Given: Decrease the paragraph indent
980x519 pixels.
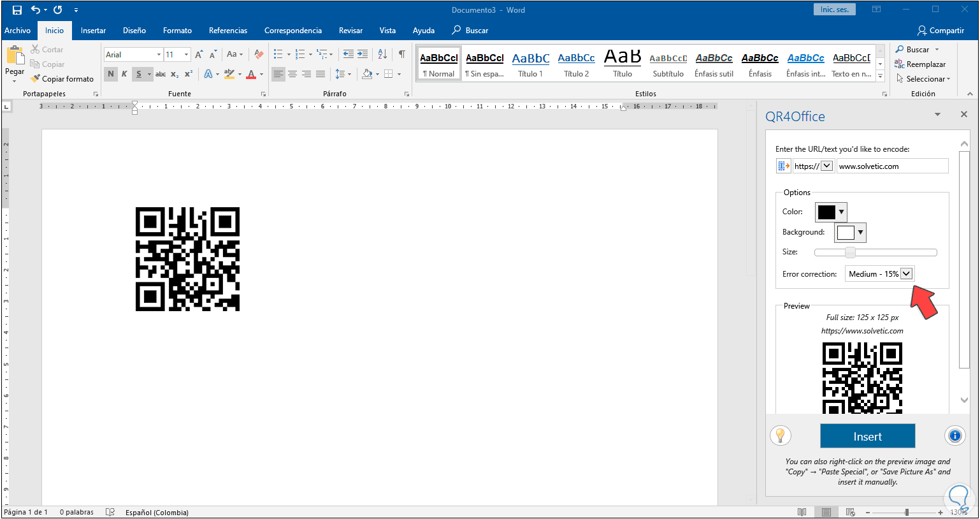Looking at the screenshot, I should [348, 55].
